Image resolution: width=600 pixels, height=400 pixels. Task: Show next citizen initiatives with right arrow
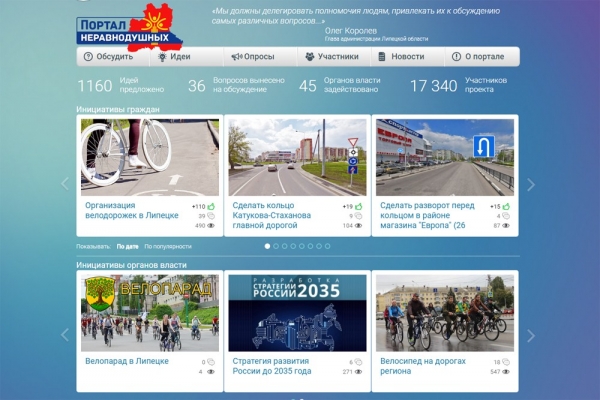tap(531, 184)
